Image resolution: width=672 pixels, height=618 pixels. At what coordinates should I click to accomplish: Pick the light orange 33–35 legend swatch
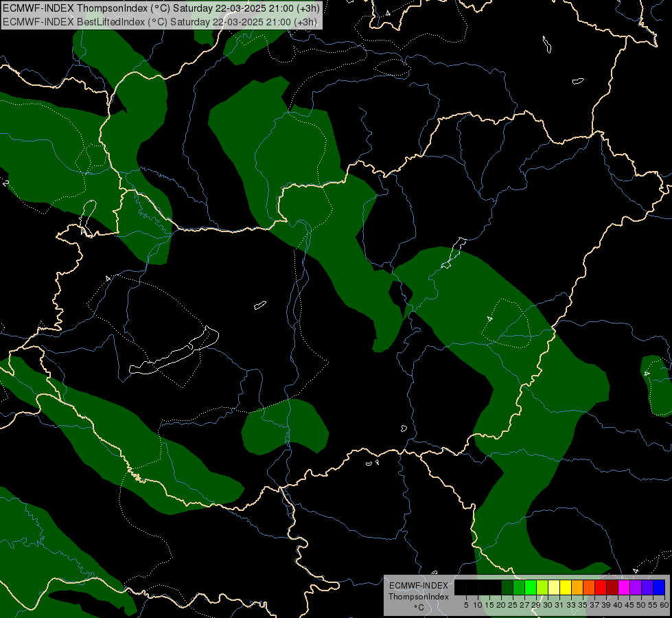577,587
